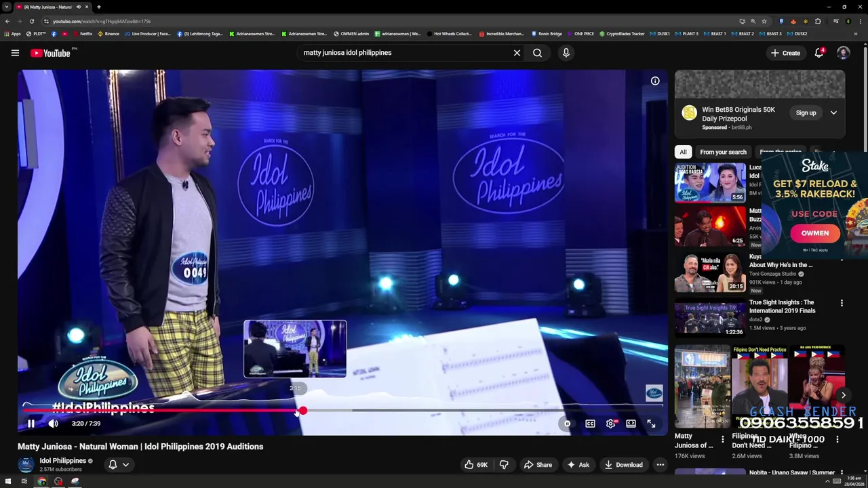The width and height of the screenshot is (868, 488).
Task: Open a new browser tab
Action: click(99, 7)
